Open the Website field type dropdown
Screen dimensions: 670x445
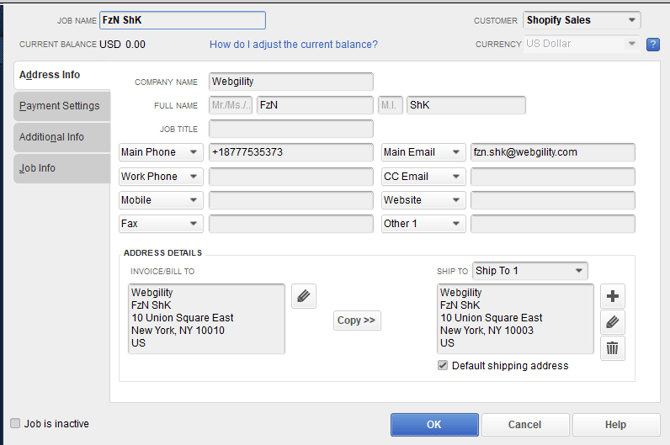tap(423, 200)
